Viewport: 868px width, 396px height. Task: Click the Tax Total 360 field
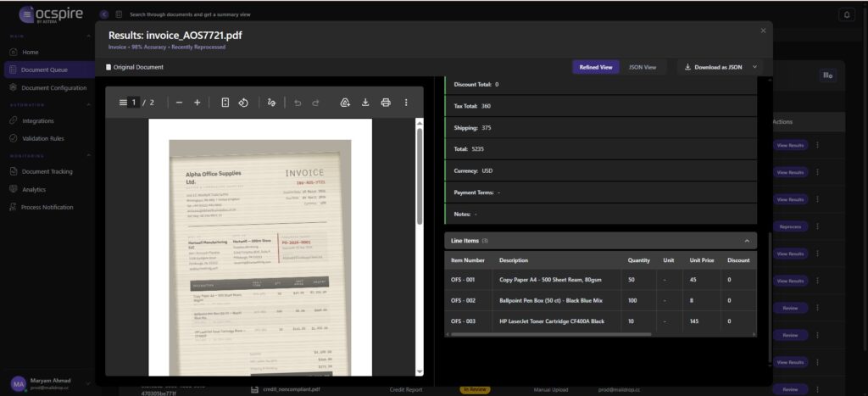[x=601, y=106]
